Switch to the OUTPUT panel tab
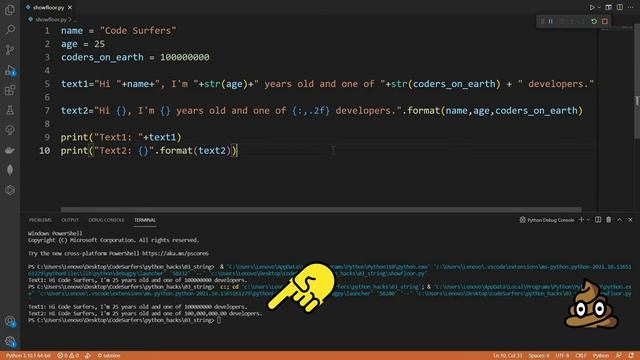 (x=70, y=220)
